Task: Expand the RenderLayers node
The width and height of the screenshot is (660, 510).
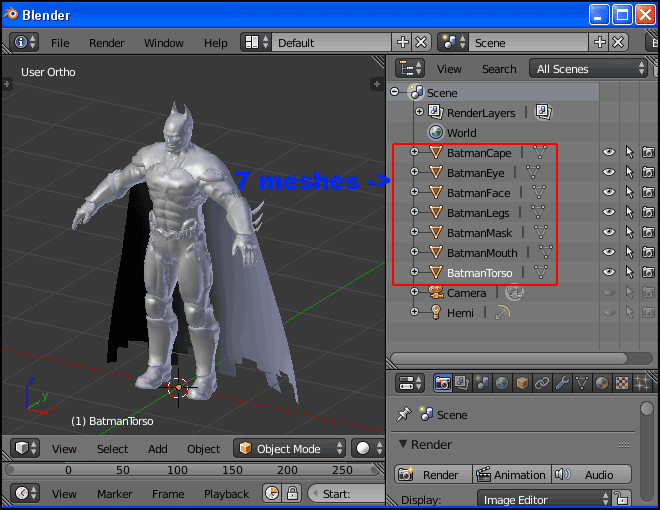Action: click(x=419, y=112)
